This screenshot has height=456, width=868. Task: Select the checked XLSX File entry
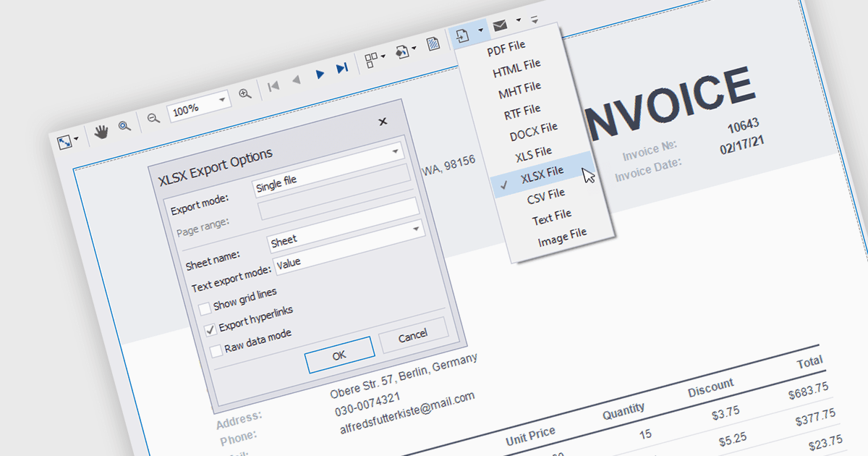(x=540, y=174)
